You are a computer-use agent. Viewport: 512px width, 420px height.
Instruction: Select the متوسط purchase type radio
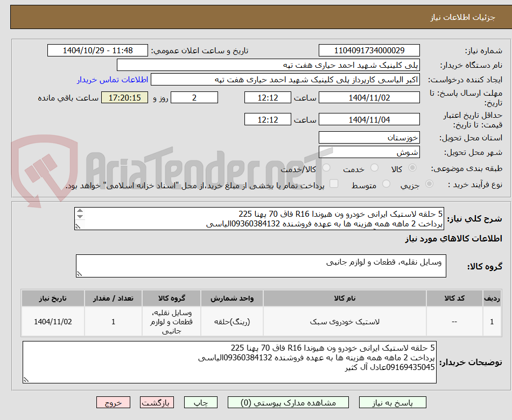386,184
